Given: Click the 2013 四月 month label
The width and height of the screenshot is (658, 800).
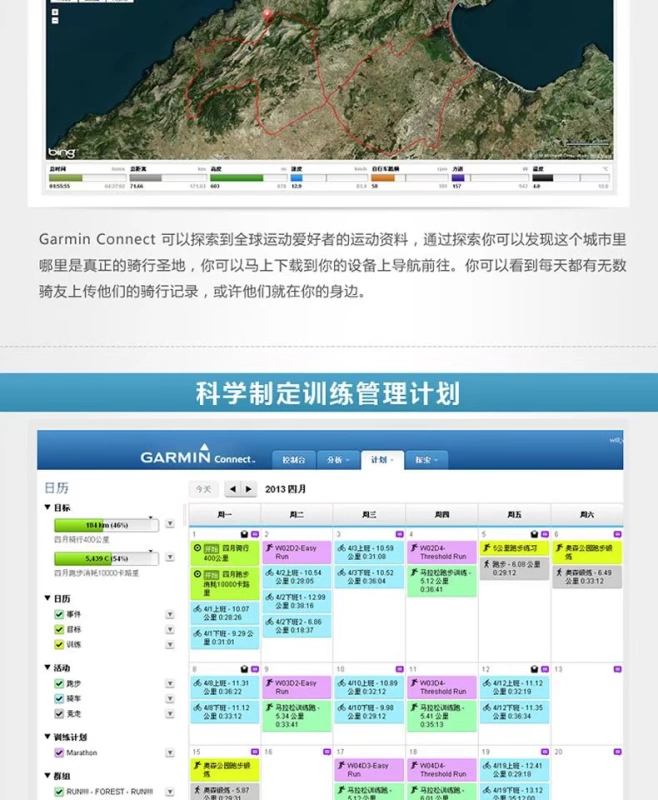Looking at the screenshot, I should click(285, 489).
